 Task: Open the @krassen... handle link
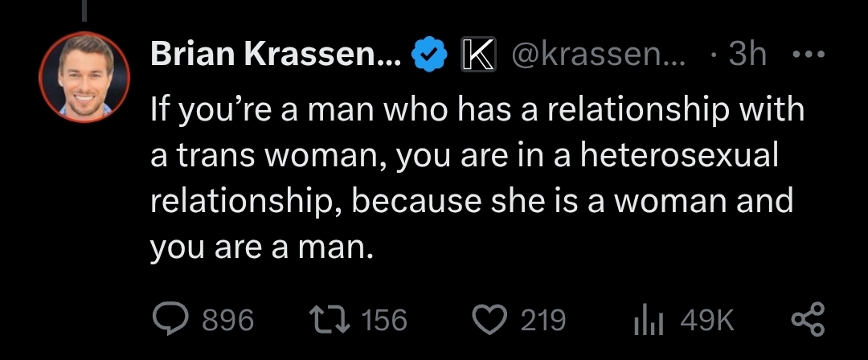tap(599, 55)
